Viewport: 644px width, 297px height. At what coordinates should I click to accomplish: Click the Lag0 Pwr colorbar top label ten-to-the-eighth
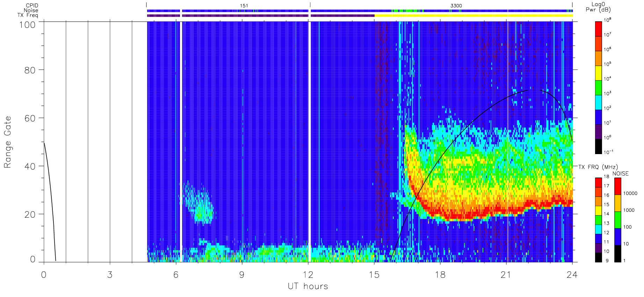coord(607,20)
